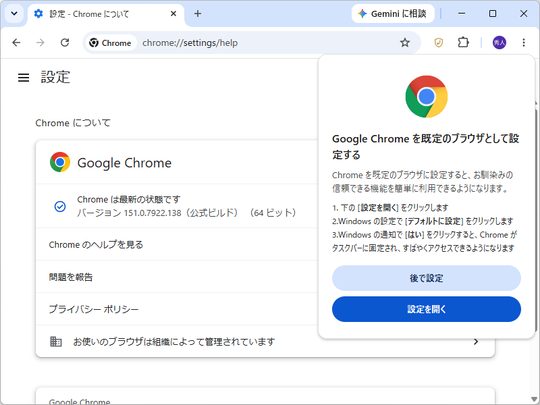The width and height of the screenshot is (540, 405).
Task: Open the Extensions puzzle icon
Action: click(463, 43)
